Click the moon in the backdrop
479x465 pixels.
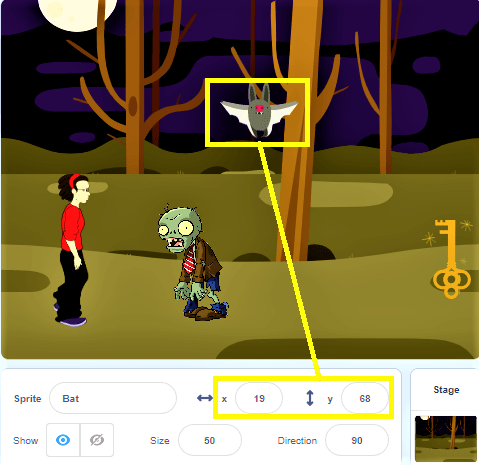[x=77, y=13]
